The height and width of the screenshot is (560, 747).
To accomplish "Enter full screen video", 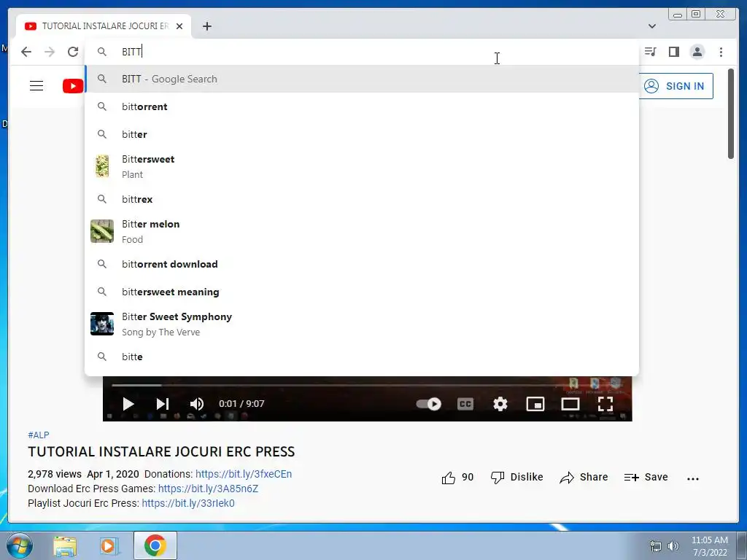I will click(x=605, y=404).
